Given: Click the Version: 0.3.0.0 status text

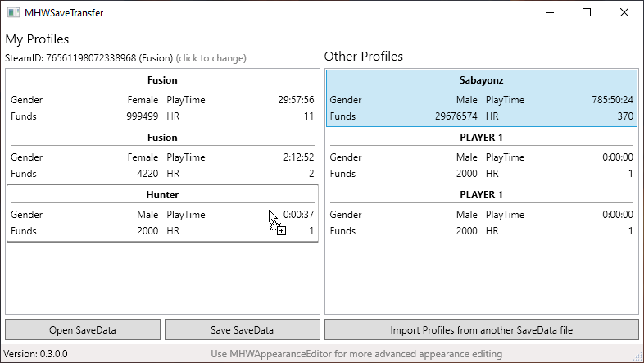Looking at the screenshot, I should point(35,353).
